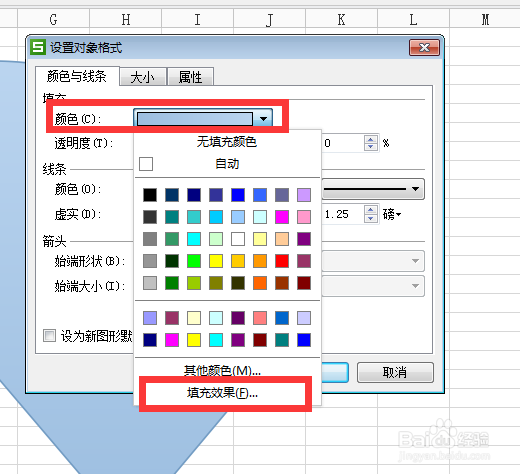This screenshot has width=520, height=474.
Task: Click the 取消 cancel button
Action: (x=395, y=372)
